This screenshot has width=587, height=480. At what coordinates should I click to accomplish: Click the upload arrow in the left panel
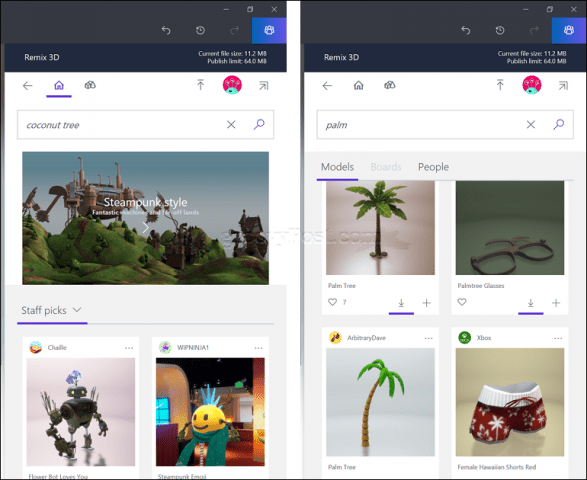coord(200,85)
